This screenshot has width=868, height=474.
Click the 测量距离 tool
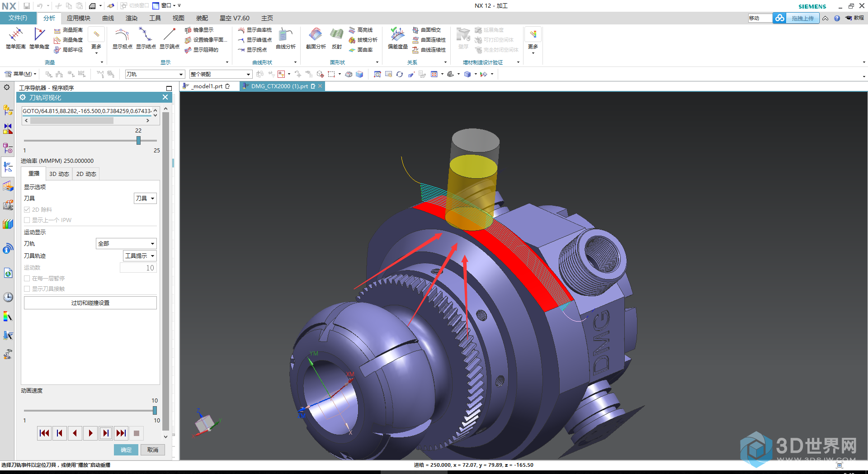tap(68, 30)
